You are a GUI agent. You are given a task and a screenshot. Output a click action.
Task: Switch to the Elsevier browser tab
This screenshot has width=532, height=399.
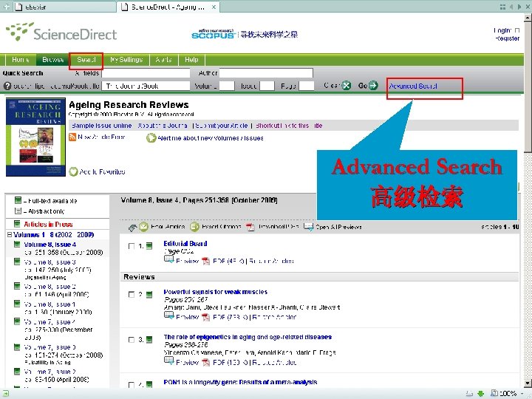pyautogui.click(x=64, y=7)
